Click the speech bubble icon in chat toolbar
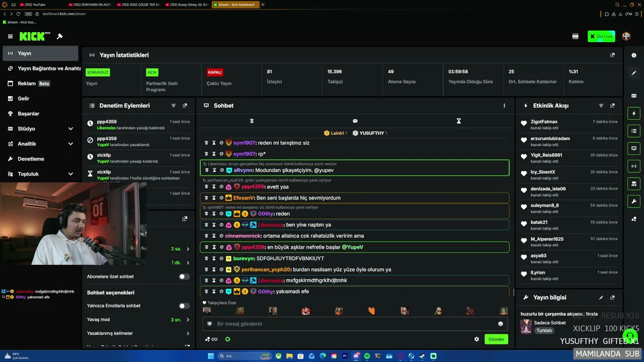The width and height of the screenshot is (644, 362). 355,121
